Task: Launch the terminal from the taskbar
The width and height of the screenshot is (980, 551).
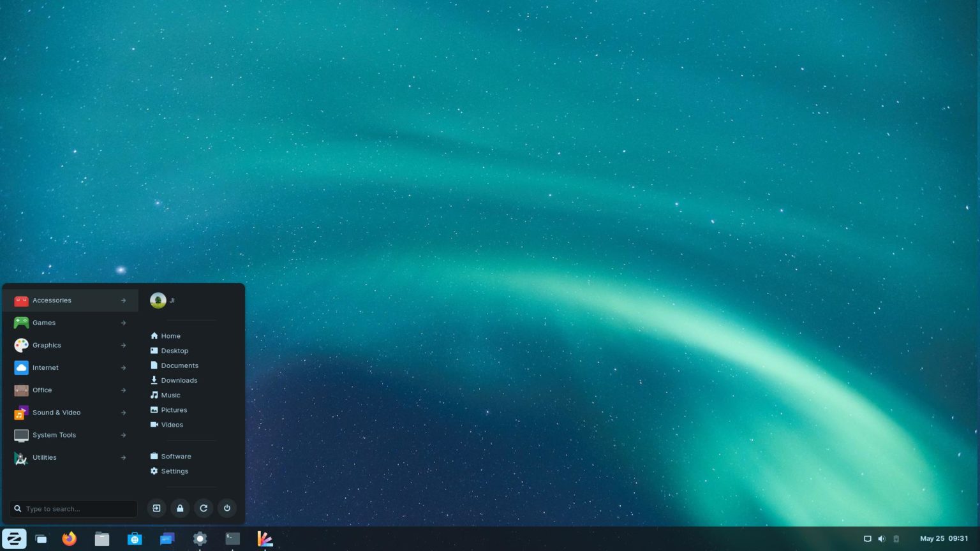Action: click(x=232, y=539)
